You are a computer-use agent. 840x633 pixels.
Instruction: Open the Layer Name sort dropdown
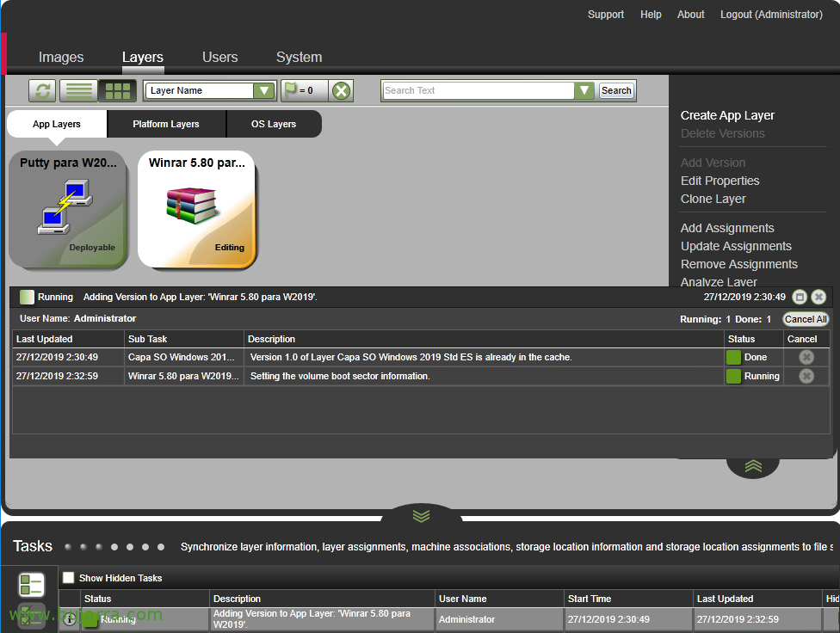[264, 90]
